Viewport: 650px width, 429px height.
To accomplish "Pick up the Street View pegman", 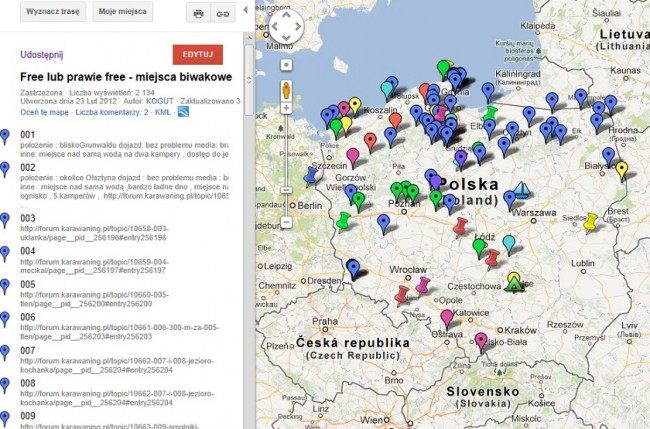I will coord(286,90).
